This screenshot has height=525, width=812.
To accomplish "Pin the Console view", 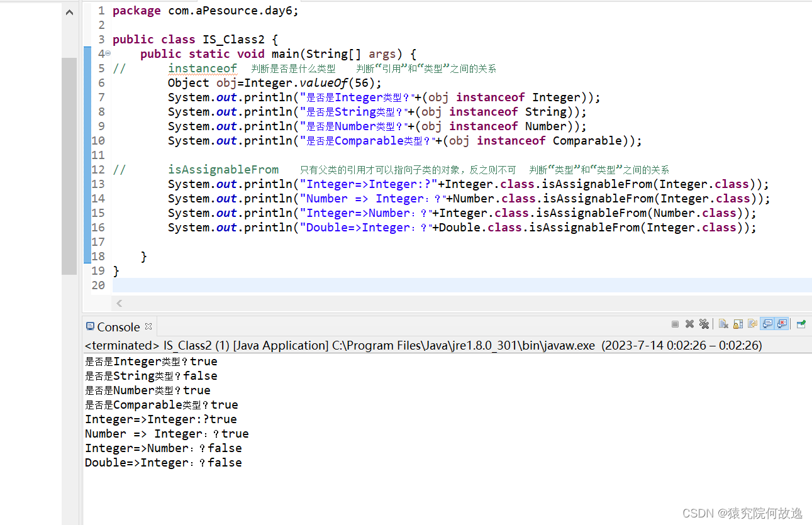I will pos(800,323).
